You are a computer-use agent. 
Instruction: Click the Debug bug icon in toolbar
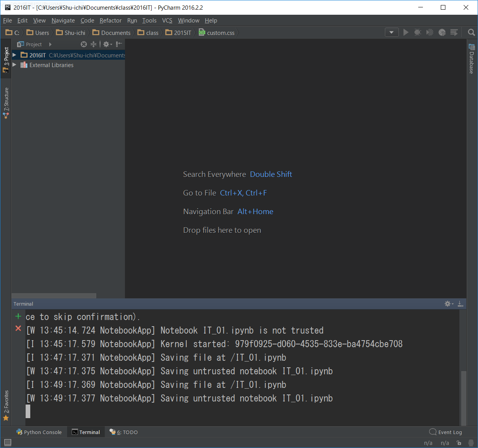(417, 33)
